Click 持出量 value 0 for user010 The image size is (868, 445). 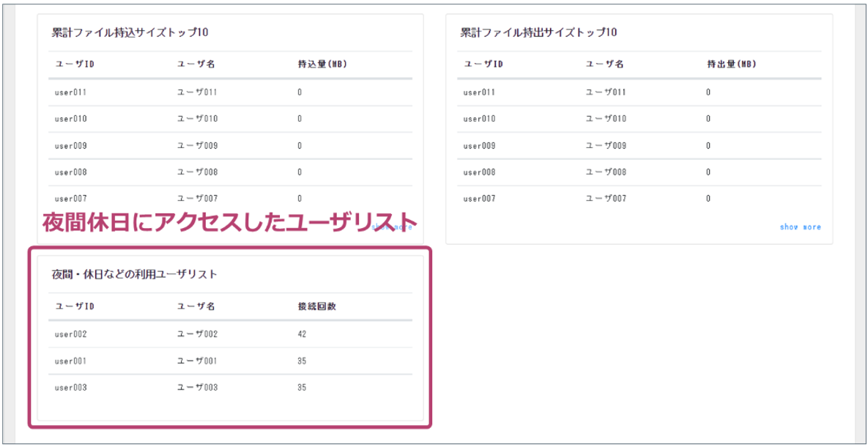click(x=708, y=119)
